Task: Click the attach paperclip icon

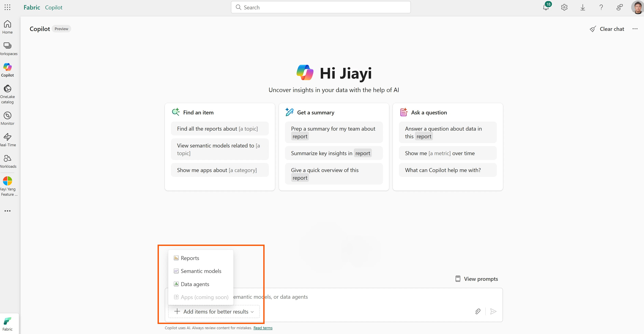Action: click(478, 311)
